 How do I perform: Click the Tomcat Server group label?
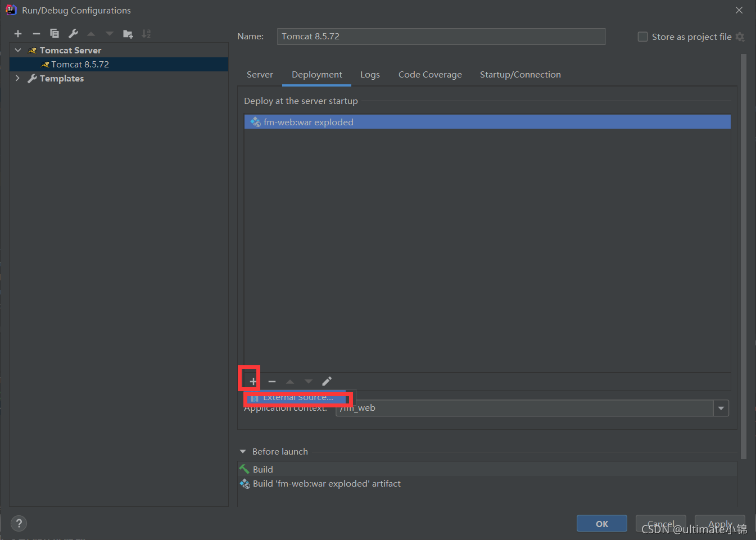(70, 50)
